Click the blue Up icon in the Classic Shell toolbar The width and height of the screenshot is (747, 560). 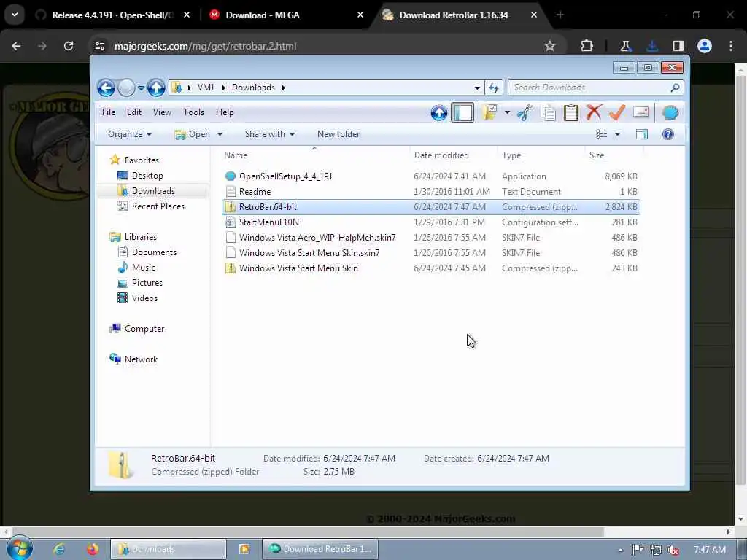[x=438, y=113]
